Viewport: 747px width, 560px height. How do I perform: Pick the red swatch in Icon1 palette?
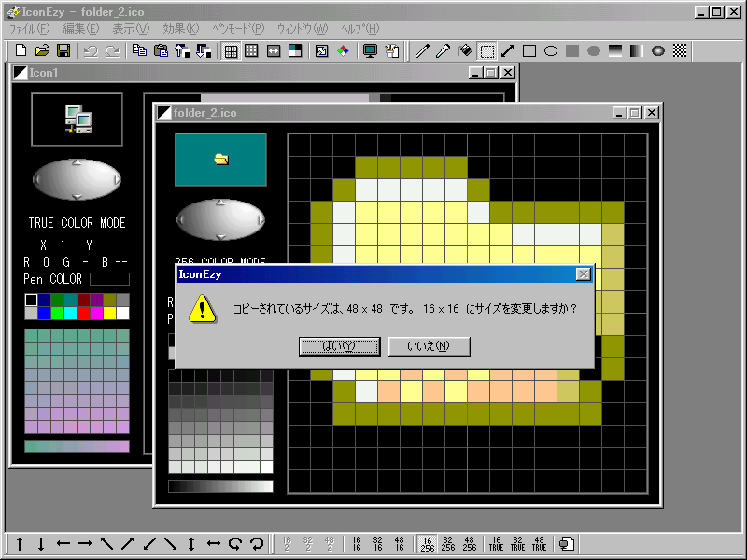coord(83,313)
